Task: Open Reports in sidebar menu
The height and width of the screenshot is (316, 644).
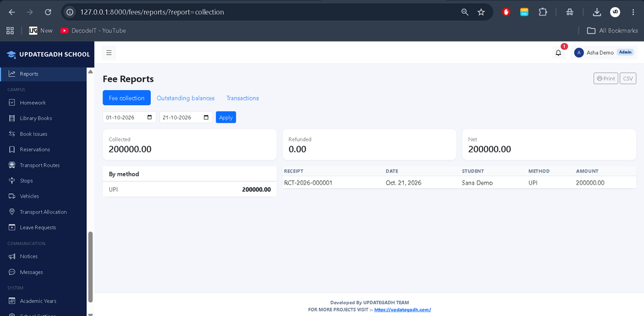Action: [43, 74]
